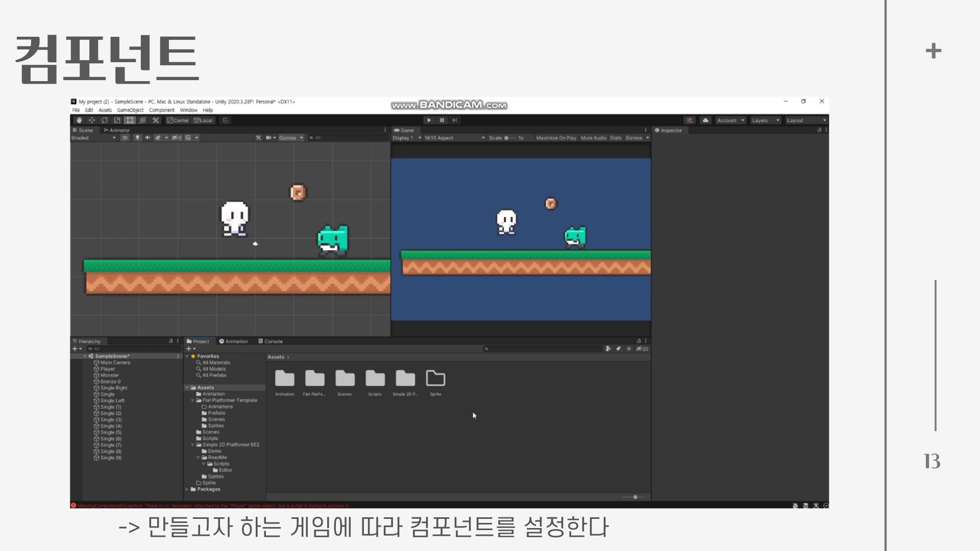
Task: Toggle scene lighting bulb icon
Action: [137, 138]
